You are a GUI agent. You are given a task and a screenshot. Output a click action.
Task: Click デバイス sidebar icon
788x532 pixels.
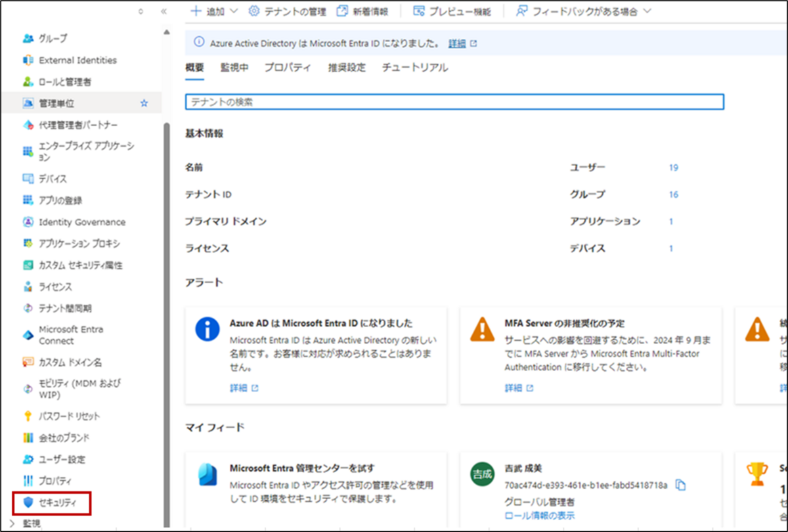pos(28,179)
